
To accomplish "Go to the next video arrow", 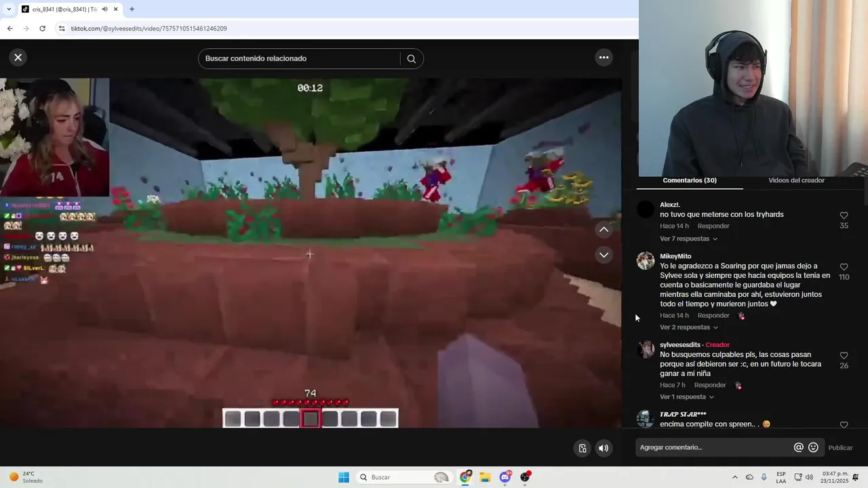I will (604, 255).
